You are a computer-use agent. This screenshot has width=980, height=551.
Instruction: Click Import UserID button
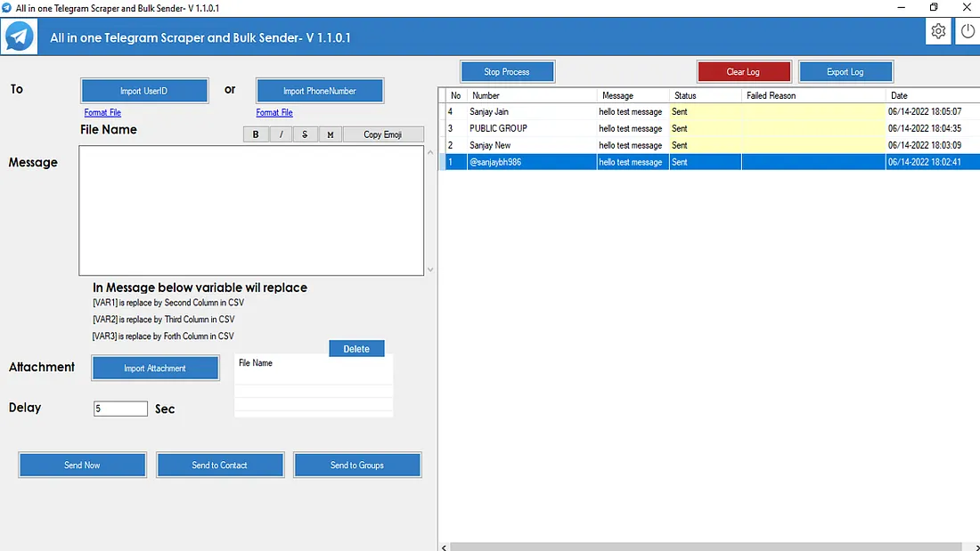click(x=144, y=91)
